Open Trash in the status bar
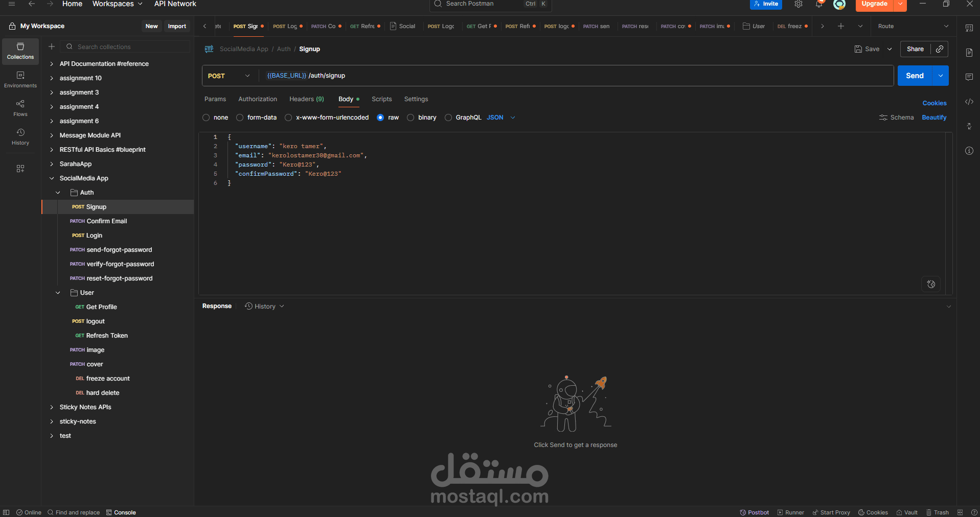Viewport: 980px width, 517px height. (x=938, y=512)
